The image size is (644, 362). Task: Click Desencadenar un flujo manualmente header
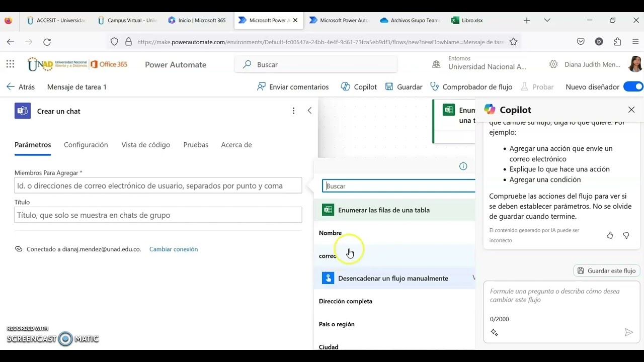[x=394, y=278]
